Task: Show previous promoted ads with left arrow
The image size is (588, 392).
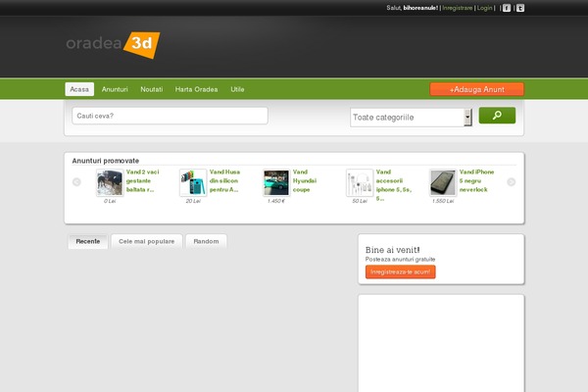Action: (x=76, y=182)
